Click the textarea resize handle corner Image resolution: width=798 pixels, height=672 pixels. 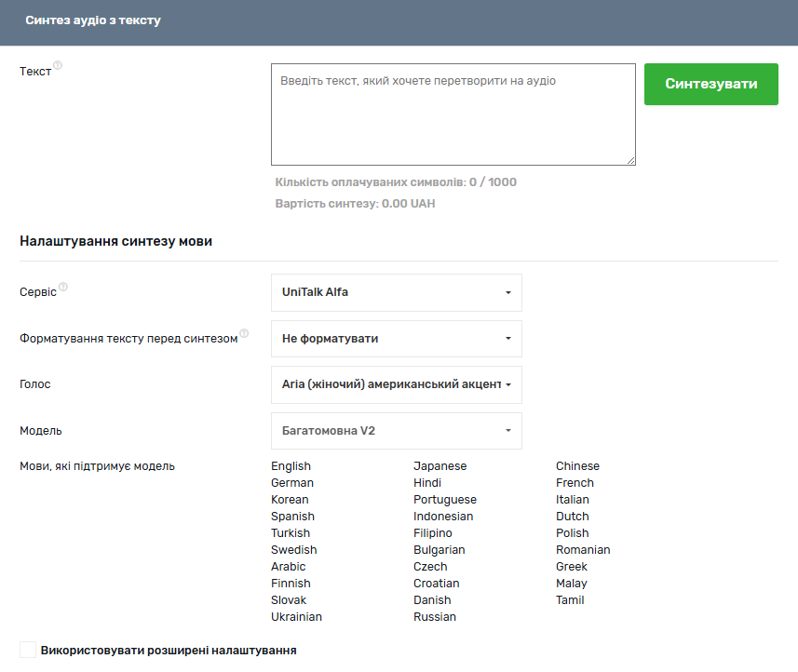(630, 160)
